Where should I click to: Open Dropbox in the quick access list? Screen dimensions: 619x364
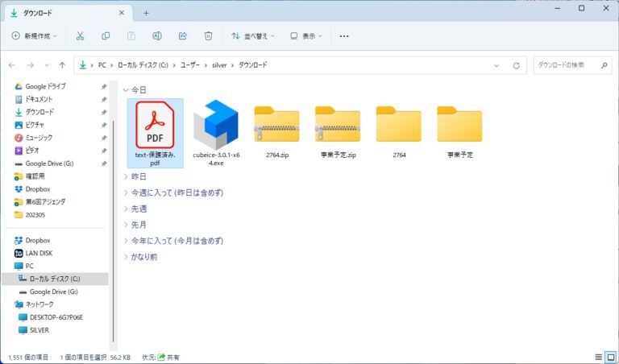click(37, 189)
